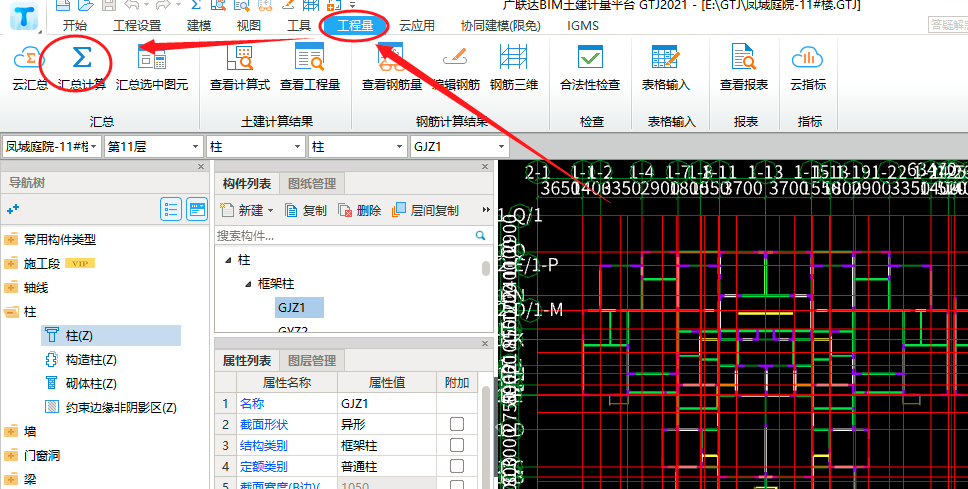Viewport: 968px width, 489px height.
Task: Open 协同建模(限免) tab
Action: click(501, 25)
